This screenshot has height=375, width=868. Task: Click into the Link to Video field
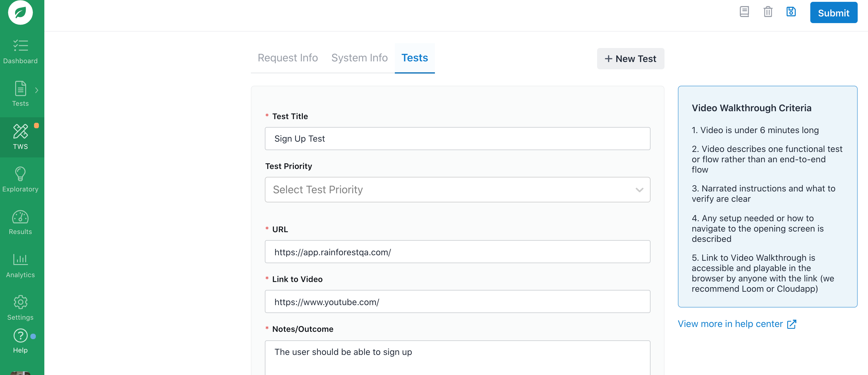[x=457, y=301]
